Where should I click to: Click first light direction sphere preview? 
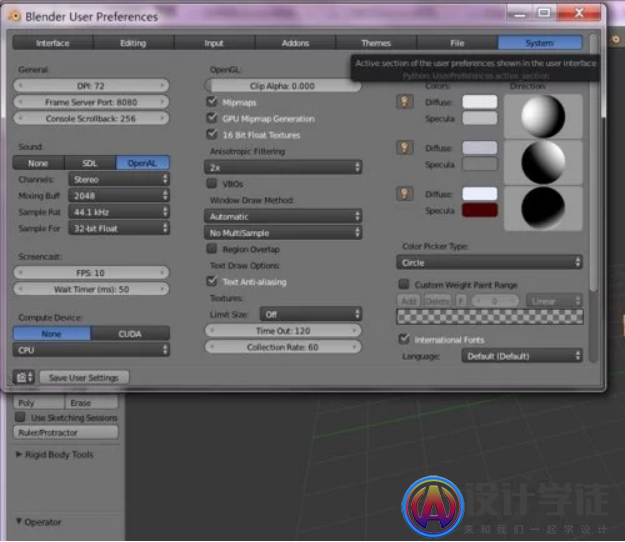pyautogui.click(x=543, y=116)
